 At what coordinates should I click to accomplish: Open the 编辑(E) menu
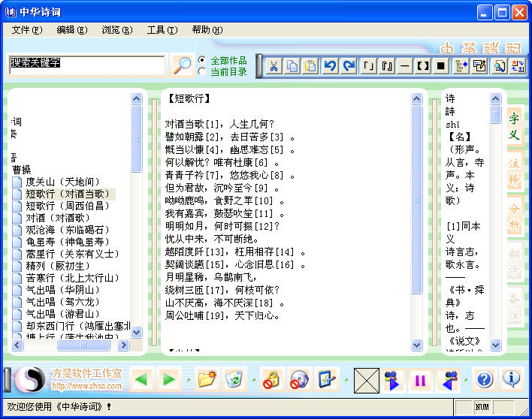click(x=72, y=30)
